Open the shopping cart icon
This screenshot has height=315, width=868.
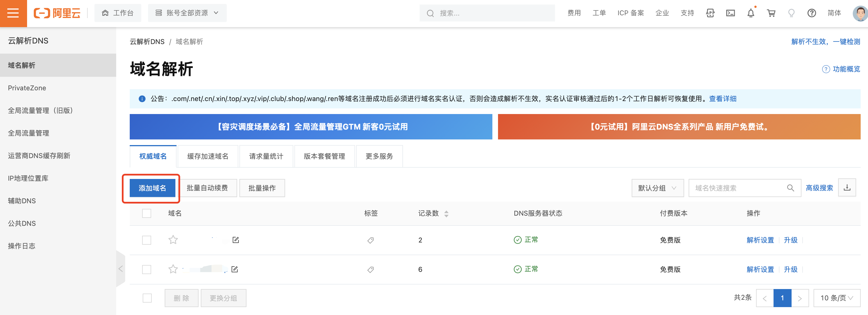tap(771, 13)
